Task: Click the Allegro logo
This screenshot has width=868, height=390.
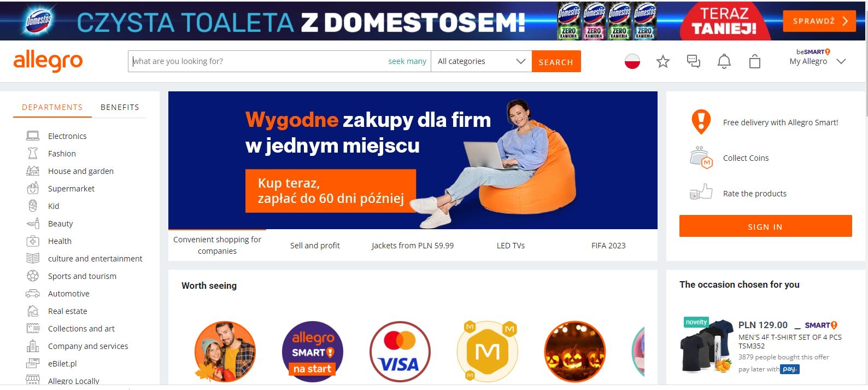Action: [x=48, y=61]
